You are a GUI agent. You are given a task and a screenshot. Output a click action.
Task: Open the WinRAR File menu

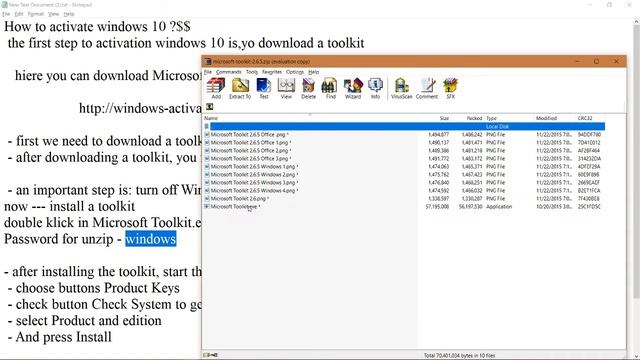click(x=208, y=72)
